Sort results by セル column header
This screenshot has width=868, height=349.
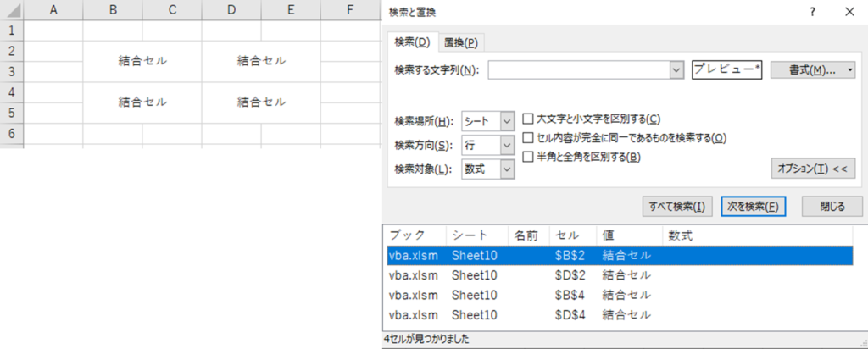[x=573, y=235]
